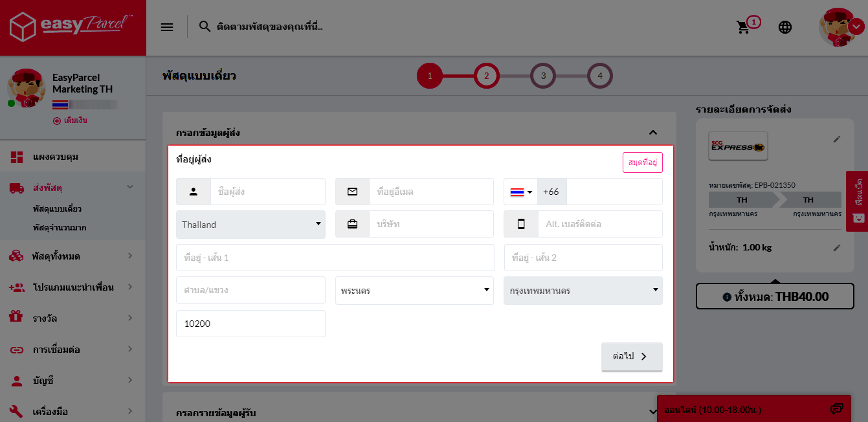Open the Thailand country dropdown
Viewport: 868px width, 422px height.
coord(250,225)
